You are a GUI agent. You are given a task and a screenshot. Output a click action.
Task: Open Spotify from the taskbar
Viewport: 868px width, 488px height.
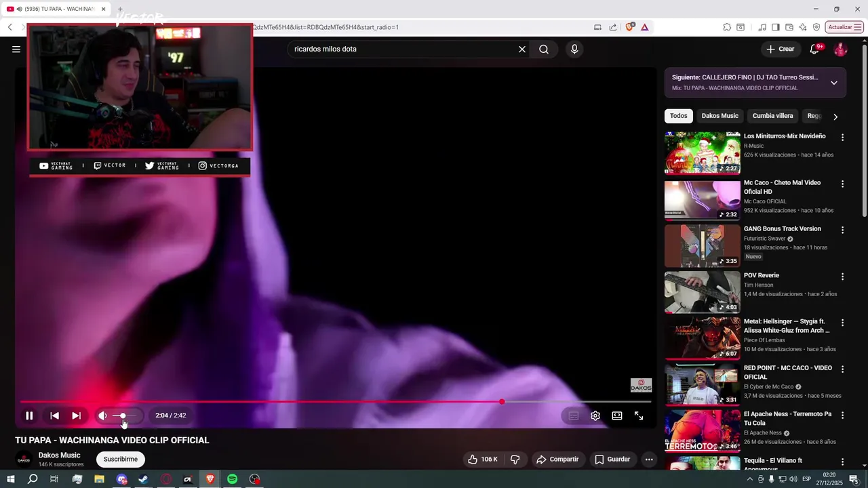coord(232,479)
